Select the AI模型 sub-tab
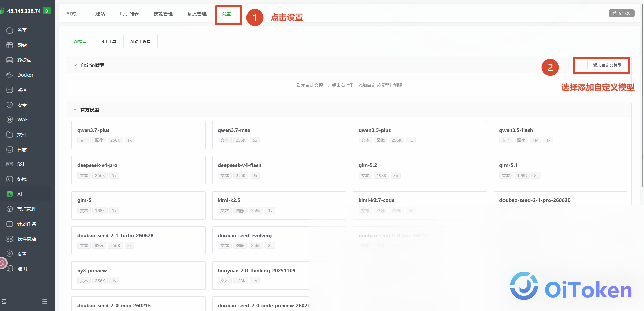The height and width of the screenshot is (311, 644). click(80, 41)
